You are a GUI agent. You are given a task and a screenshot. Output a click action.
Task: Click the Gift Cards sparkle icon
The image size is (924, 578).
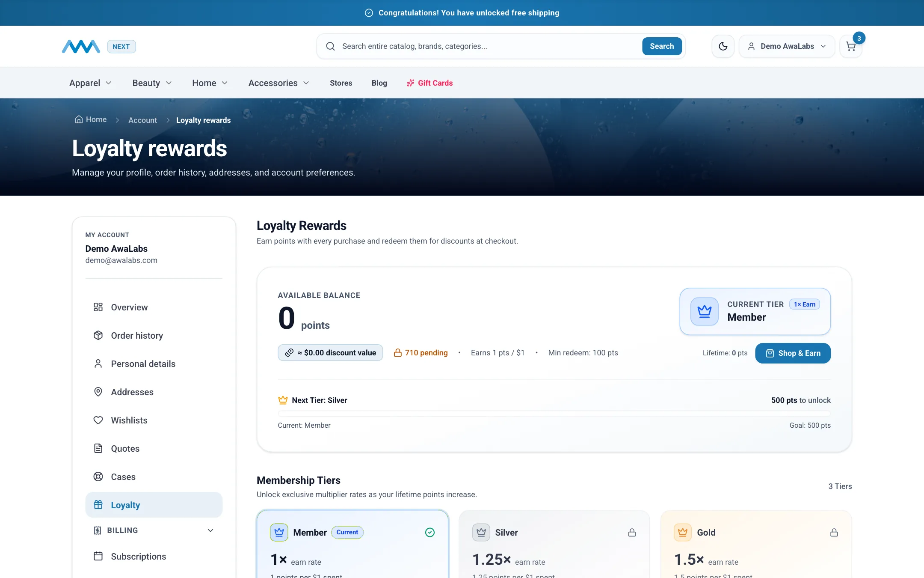point(410,83)
